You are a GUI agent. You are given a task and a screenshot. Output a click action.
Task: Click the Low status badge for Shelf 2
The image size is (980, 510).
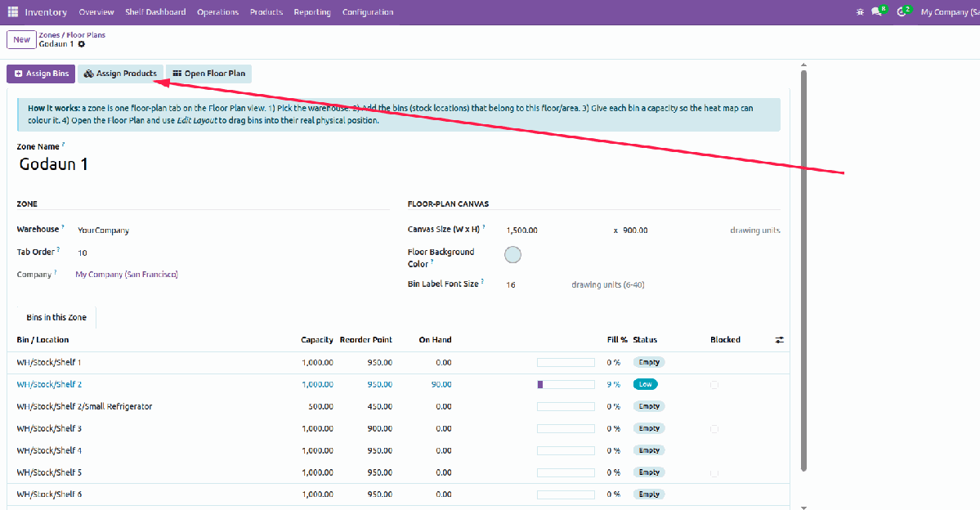pyautogui.click(x=646, y=384)
